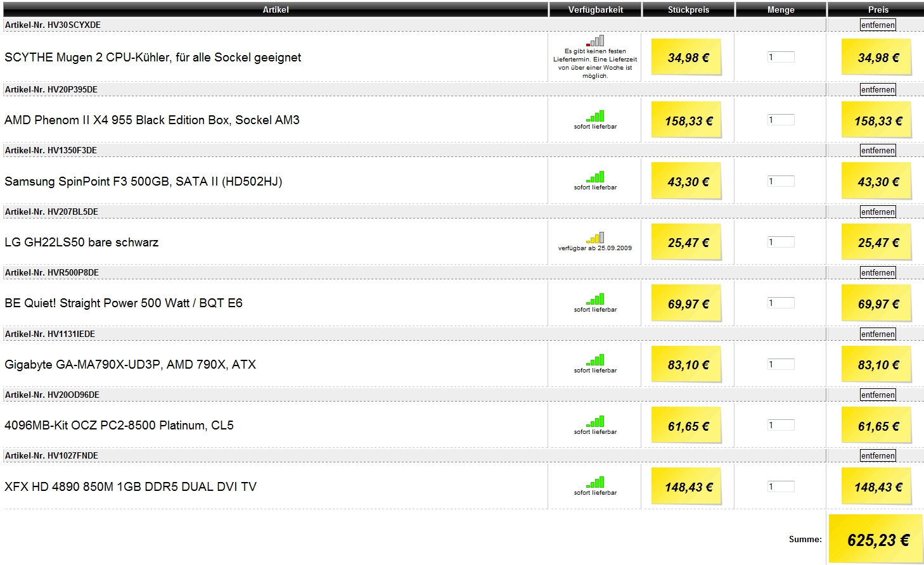Image resolution: width=924 pixels, height=565 pixels.
Task: Click yellow availability bars for LG GH22LS50
Action: (x=595, y=238)
